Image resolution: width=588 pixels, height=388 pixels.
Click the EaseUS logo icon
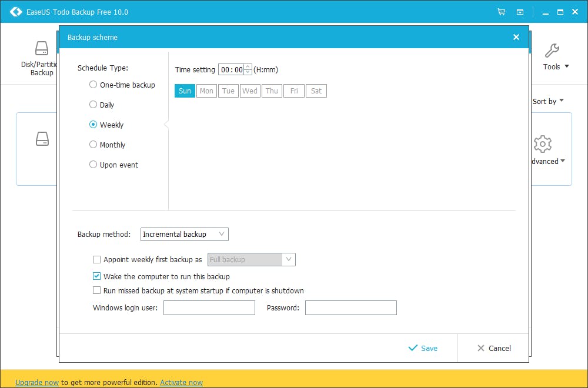click(x=16, y=12)
